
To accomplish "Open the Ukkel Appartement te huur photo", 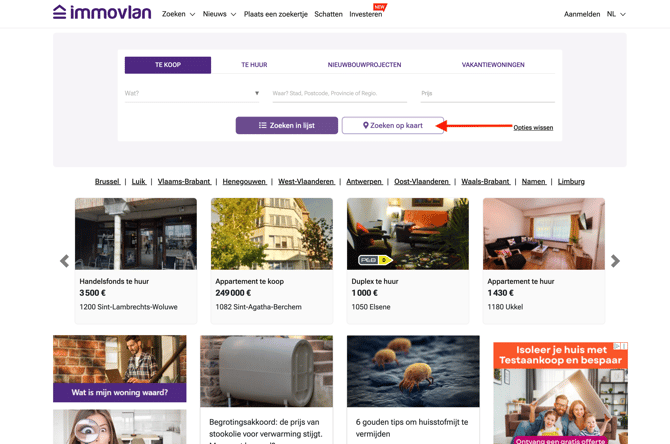I will coord(544,234).
